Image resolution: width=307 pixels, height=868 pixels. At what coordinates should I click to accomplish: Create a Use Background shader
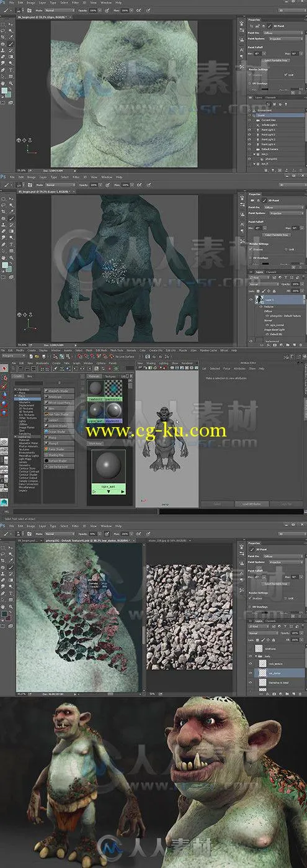coord(59,466)
